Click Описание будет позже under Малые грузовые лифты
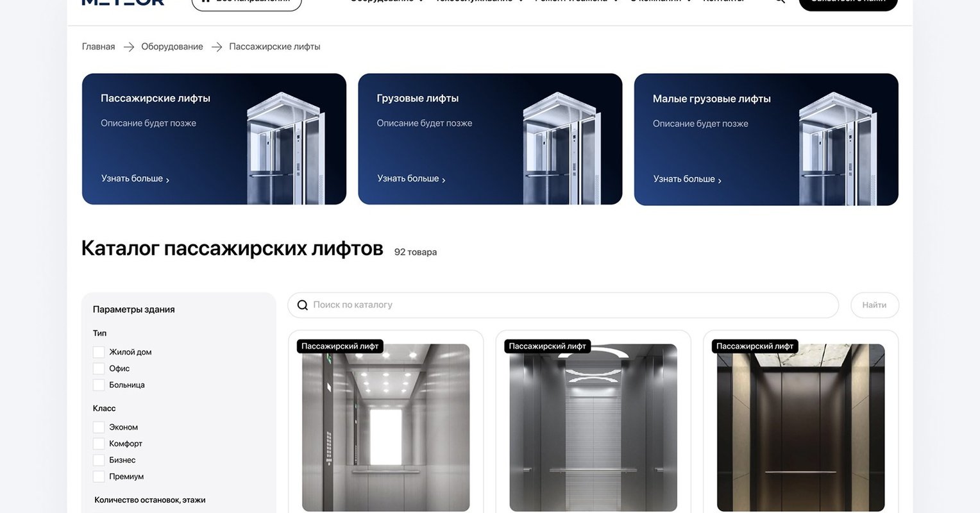The width and height of the screenshot is (980, 513). 700,124
